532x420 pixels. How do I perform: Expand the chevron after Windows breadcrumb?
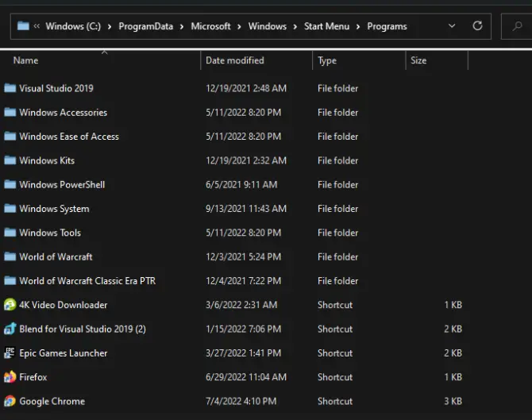(295, 26)
